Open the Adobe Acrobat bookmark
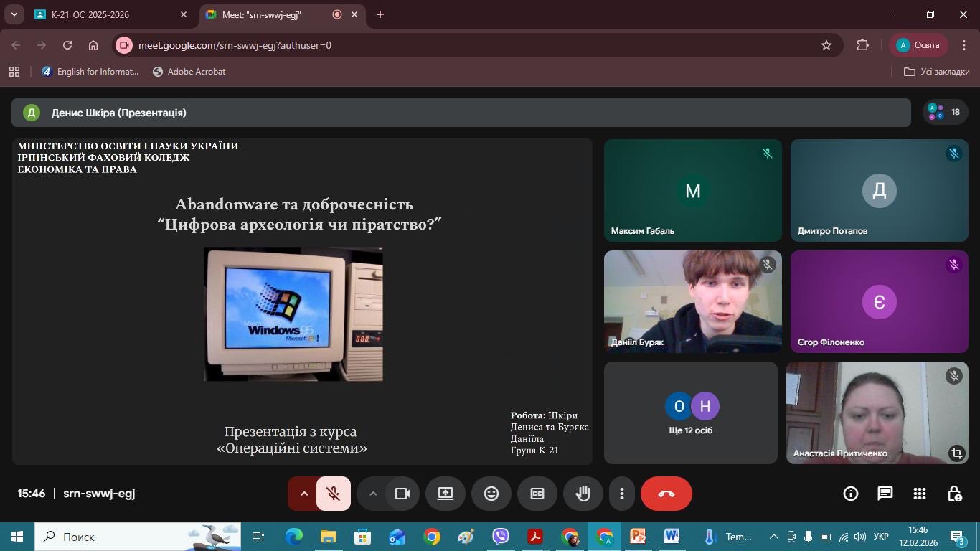Viewport: 980px width, 551px height. click(x=189, y=72)
